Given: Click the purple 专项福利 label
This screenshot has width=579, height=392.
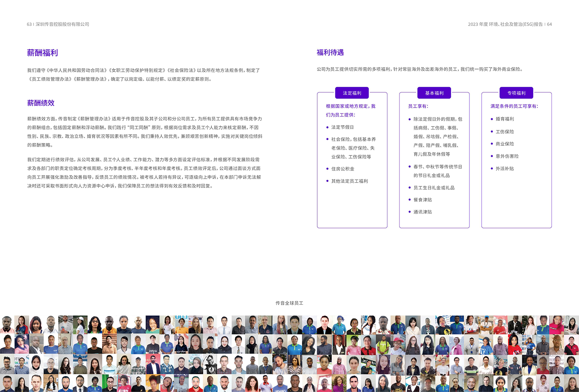Looking at the screenshot, I should click(516, 93).
